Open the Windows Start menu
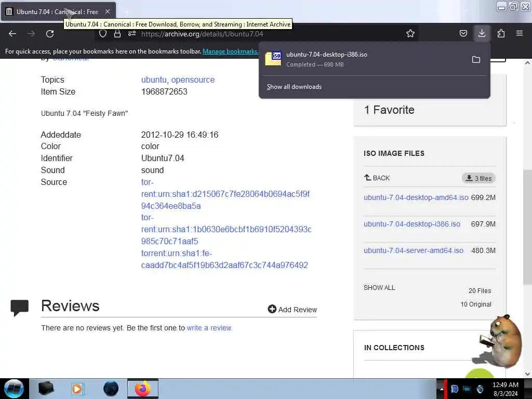Screen dimensions: 532x399 pos(14,389)
